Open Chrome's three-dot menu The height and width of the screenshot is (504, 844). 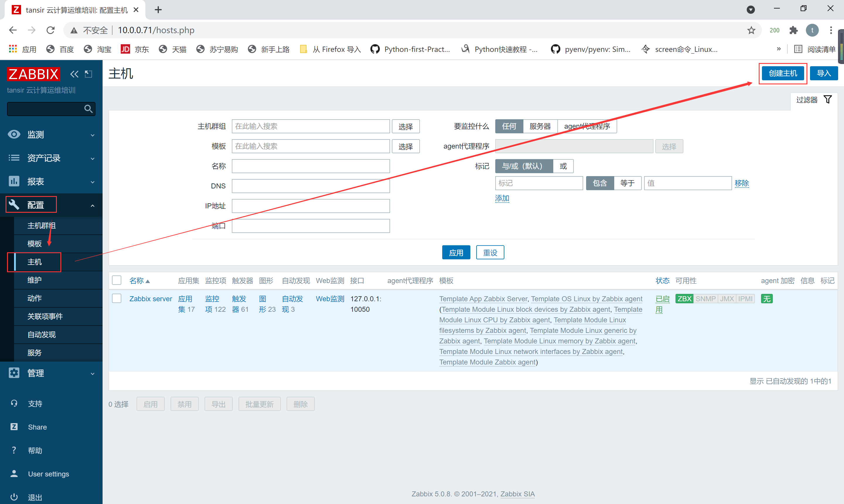831,30
